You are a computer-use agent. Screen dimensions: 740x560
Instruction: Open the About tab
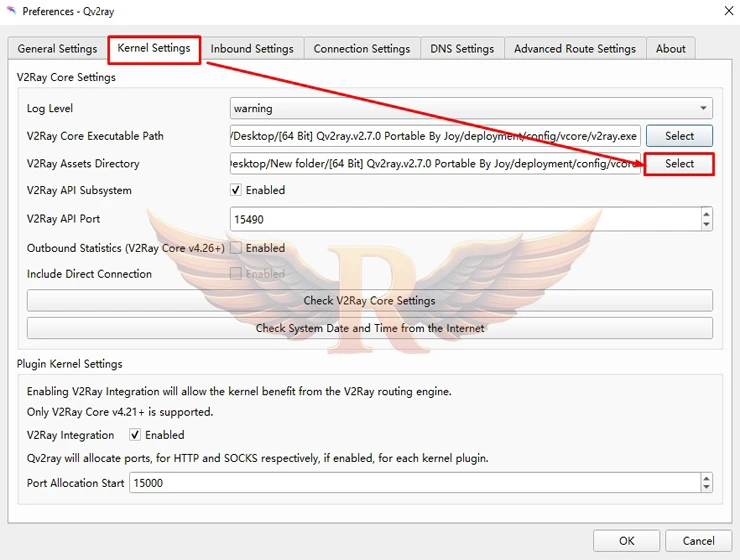pyautogui.click(x=670, y=48)
